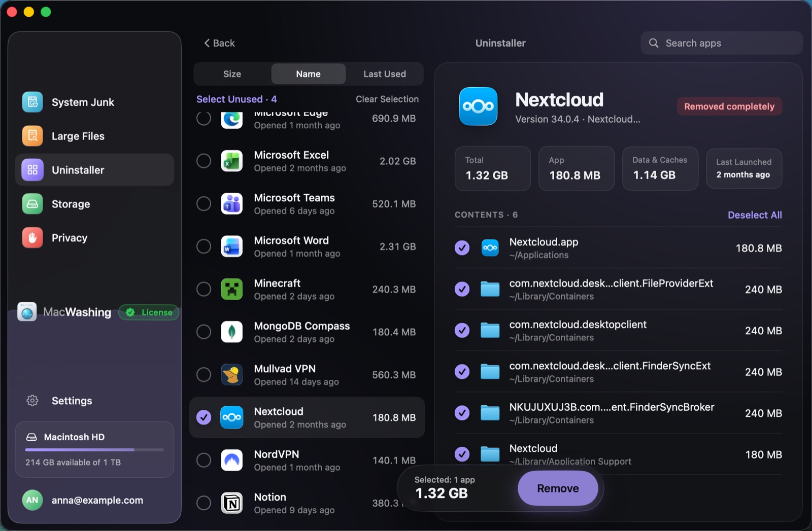Image resolution: width=812 pixels, height=531 pixels.
Task: Select the MongoDB Compass checkbox
Action: point(204,332)
